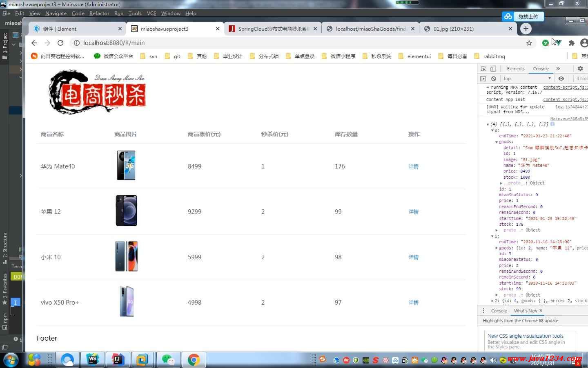
Task: Switch to the Elements tab in DevTools
Action: tap(515, 69)
